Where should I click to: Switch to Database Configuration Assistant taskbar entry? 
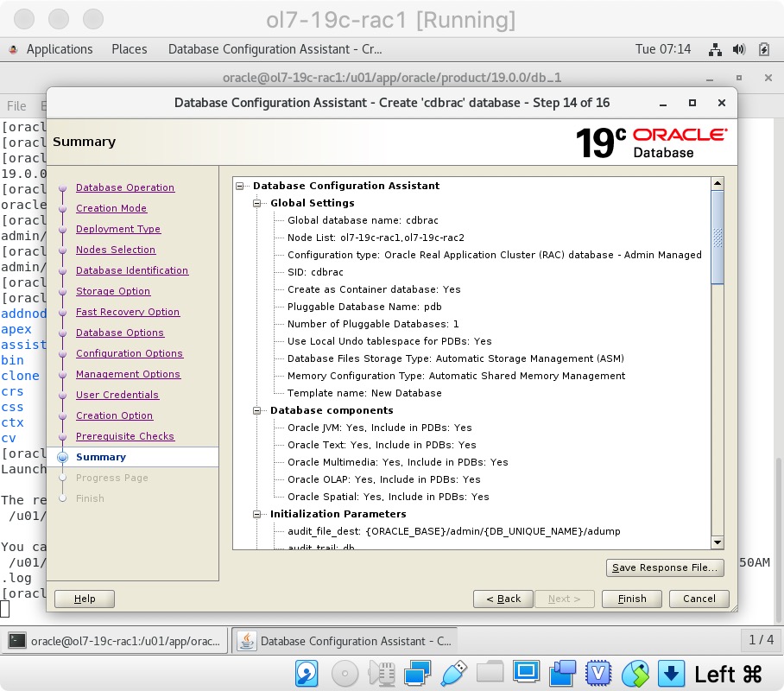coord(345,641)
